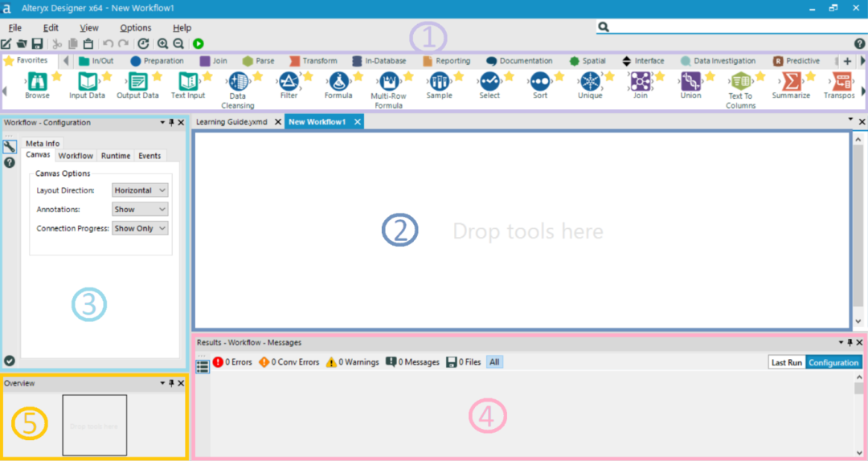Select the Join tool in Favorites

coord(641,82)
